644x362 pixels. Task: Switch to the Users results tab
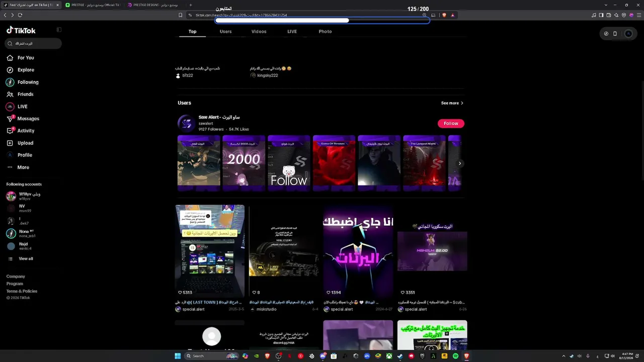pos(225,32)
